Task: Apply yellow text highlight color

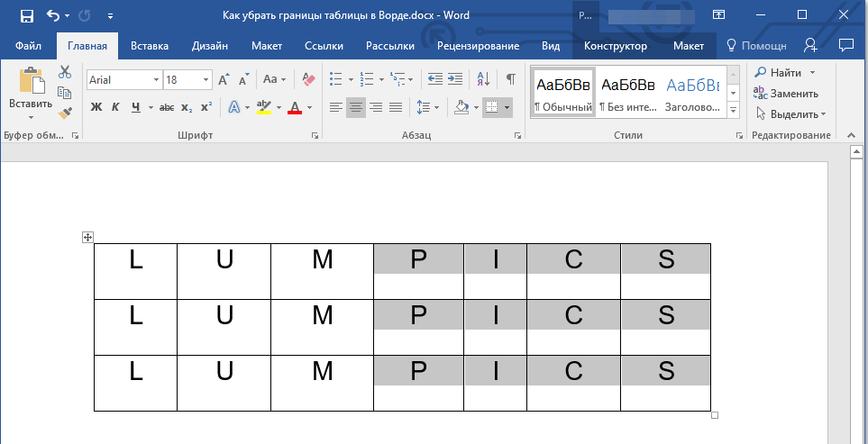Action: coord(264,107)
